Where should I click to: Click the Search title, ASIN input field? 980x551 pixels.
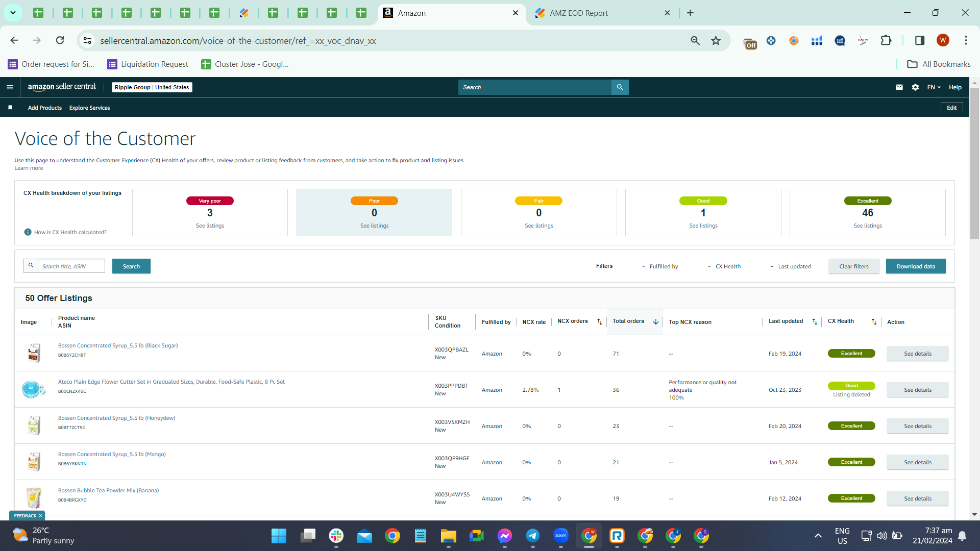[x=71, y=266]
